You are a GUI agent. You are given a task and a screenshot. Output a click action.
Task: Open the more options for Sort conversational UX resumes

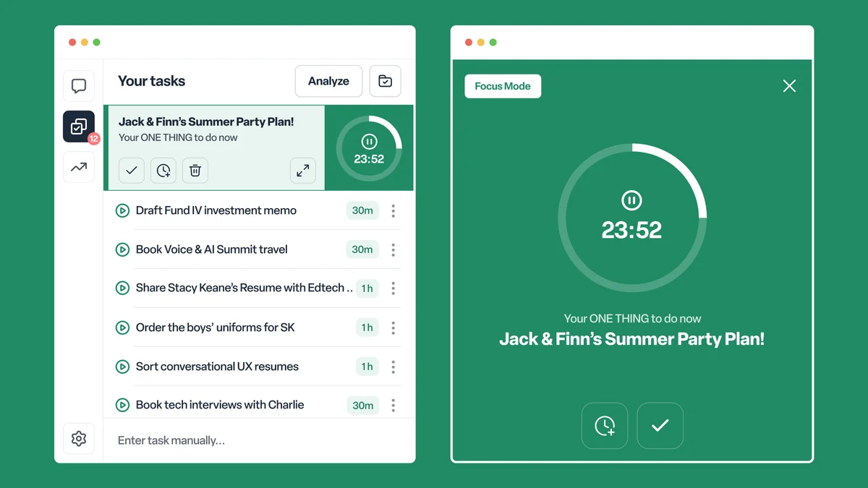point(393,367)
